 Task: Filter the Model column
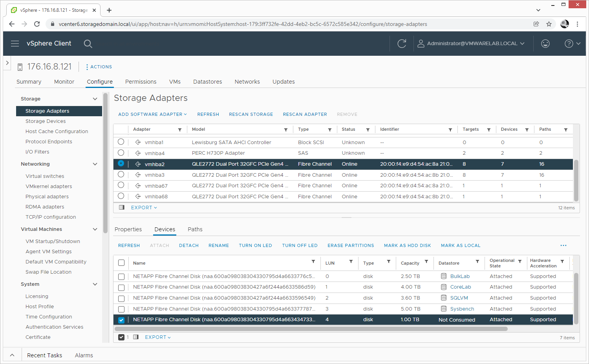pos(286,130)
